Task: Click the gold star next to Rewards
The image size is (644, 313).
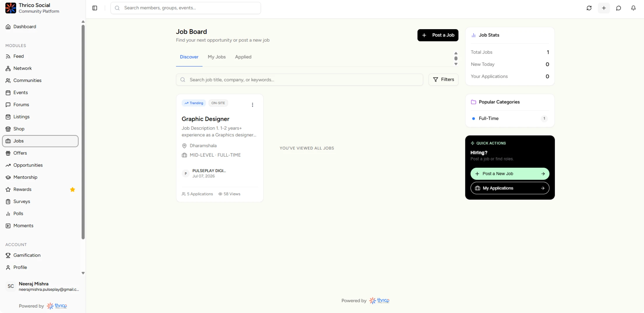Action: tap(73, 189)
